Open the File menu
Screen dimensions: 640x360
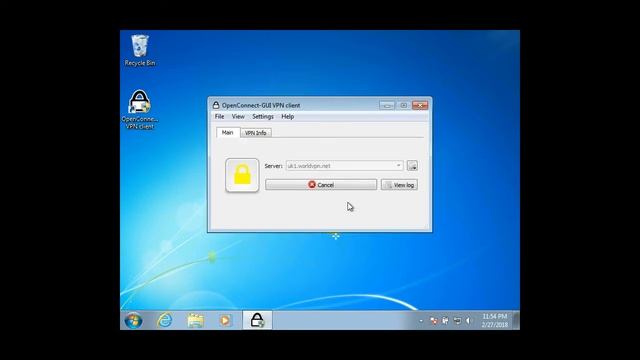[219, 117]
